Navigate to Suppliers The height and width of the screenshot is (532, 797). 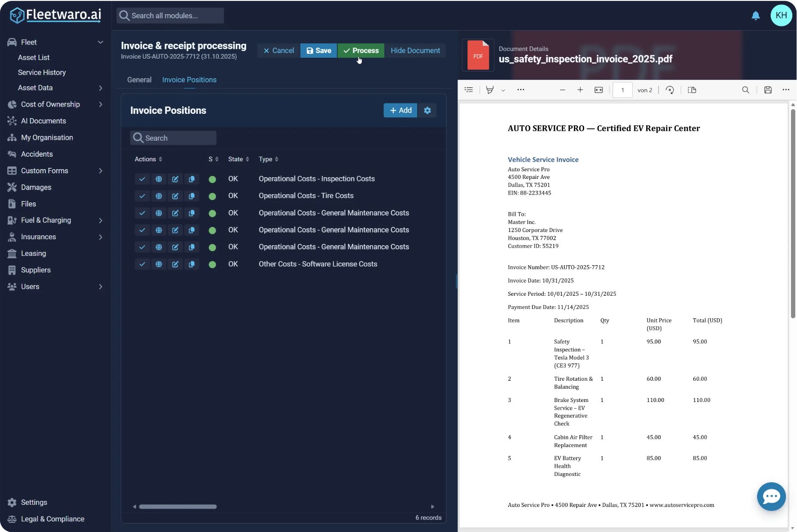pyautogui.click(x=36, y=270)
